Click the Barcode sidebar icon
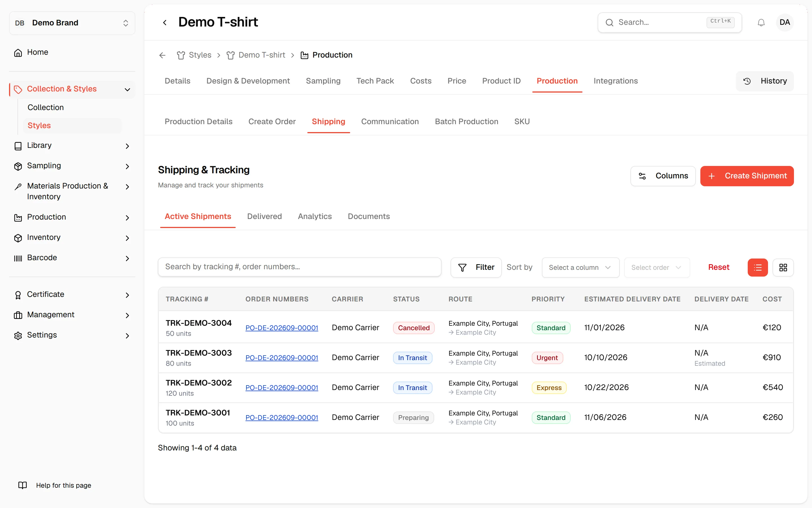812x508 pixels. pyautogui.click(x=18, y=258)
